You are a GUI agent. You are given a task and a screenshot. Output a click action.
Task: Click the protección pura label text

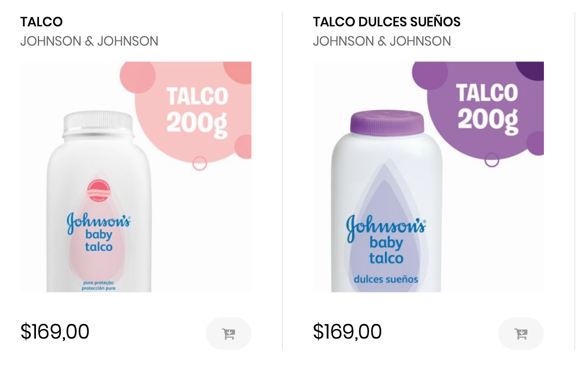[x=99, y=288]
